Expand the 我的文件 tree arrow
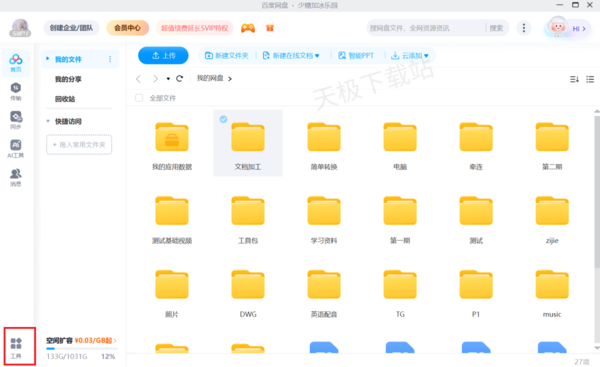The image size is (600, 367). point(48,59)
